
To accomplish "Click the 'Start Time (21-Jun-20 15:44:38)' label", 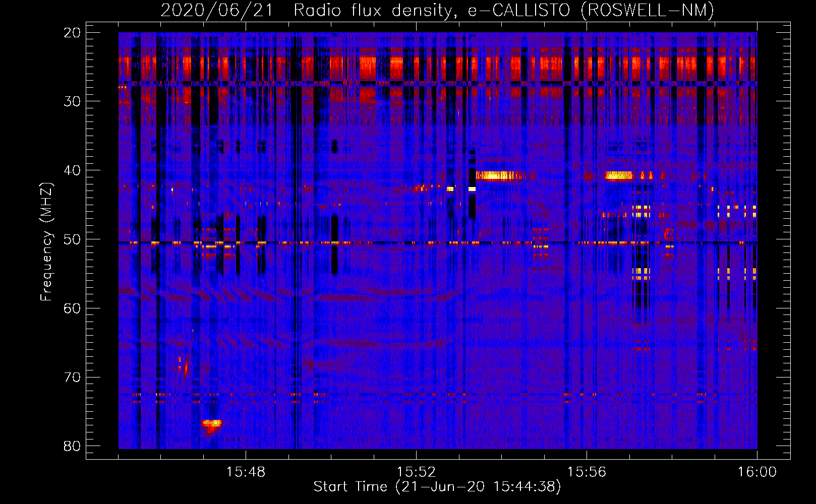I will pos(437,487).
